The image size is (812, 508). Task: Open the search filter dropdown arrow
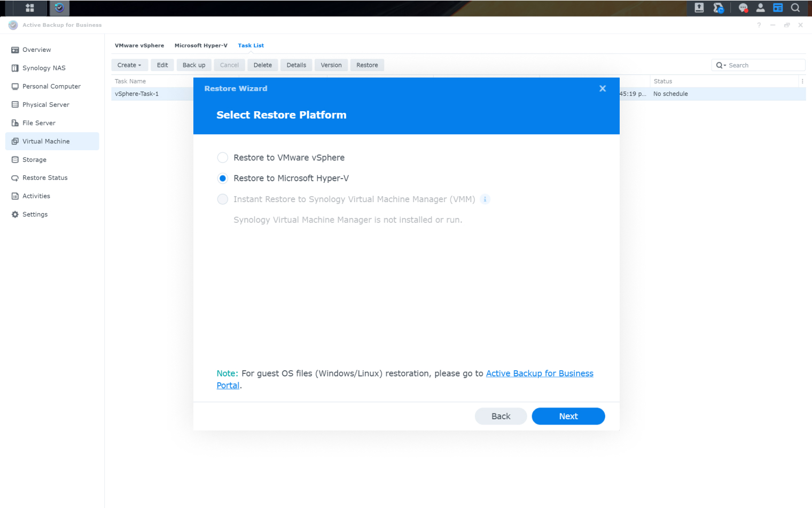[724, 65]
